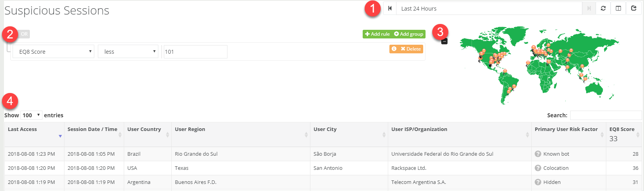Open the 'less' operator dropdown

click(x=128, y=51)
